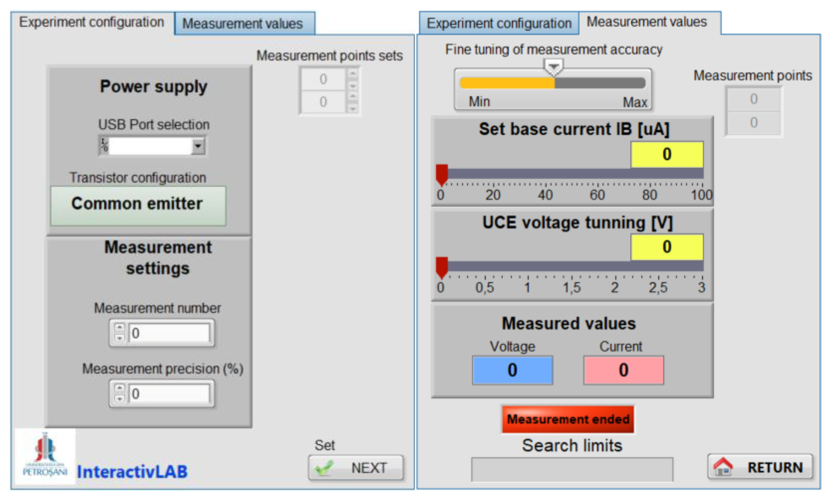Click top Measurement points sets index stepper
The image size is (834, 504).
coord(353,79)
